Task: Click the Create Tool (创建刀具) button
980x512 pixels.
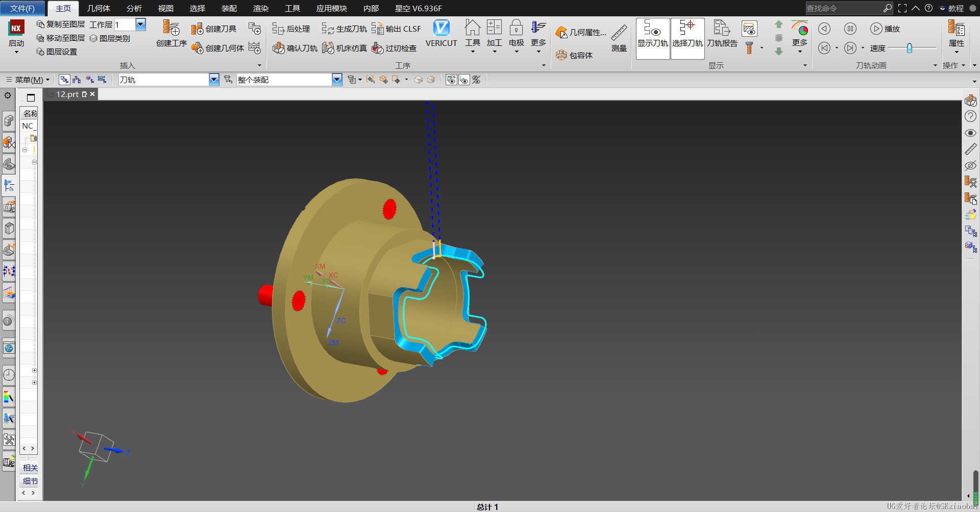Action: coord(214,29)
